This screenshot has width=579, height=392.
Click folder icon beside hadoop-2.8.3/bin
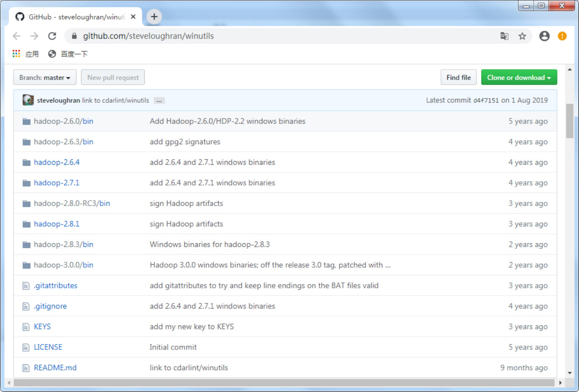click(x=26, y=245)
